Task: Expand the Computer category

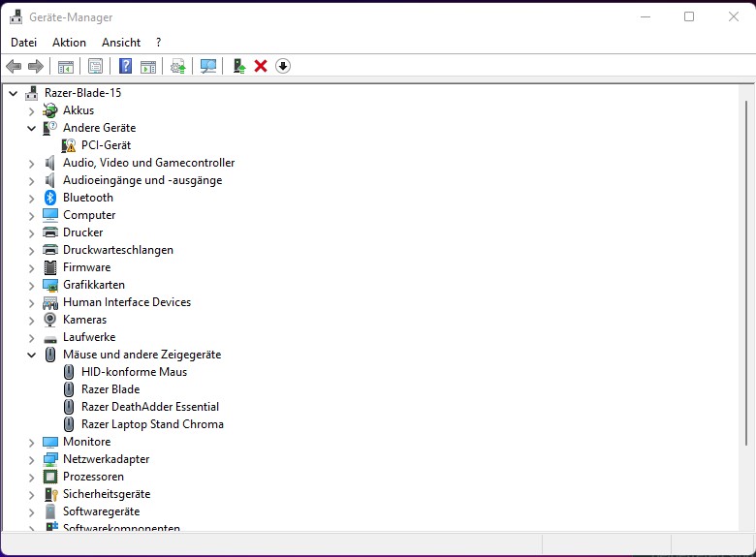Action: [32, 216]
